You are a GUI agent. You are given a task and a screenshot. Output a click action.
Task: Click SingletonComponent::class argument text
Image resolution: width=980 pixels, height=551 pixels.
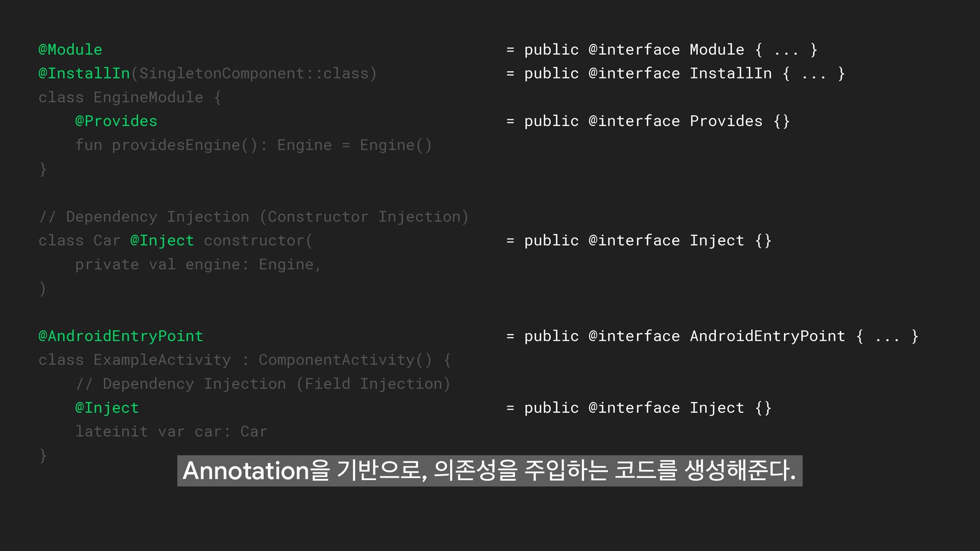254,73
